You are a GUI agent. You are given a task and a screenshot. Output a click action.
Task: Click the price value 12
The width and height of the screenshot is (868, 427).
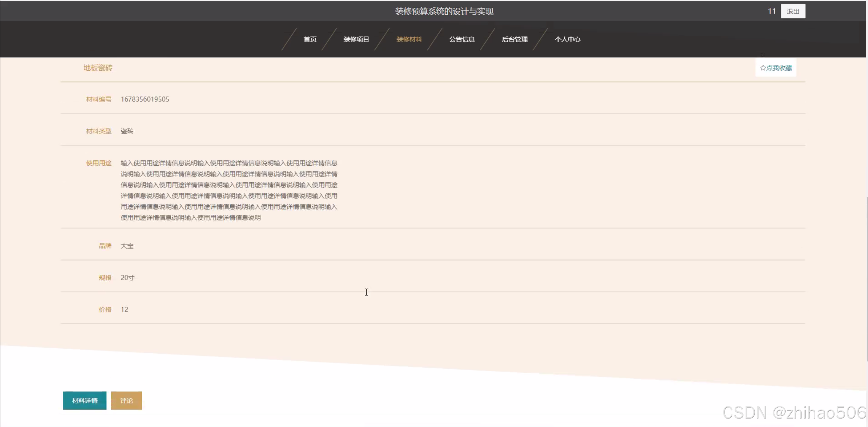click(x=124, y=310)
